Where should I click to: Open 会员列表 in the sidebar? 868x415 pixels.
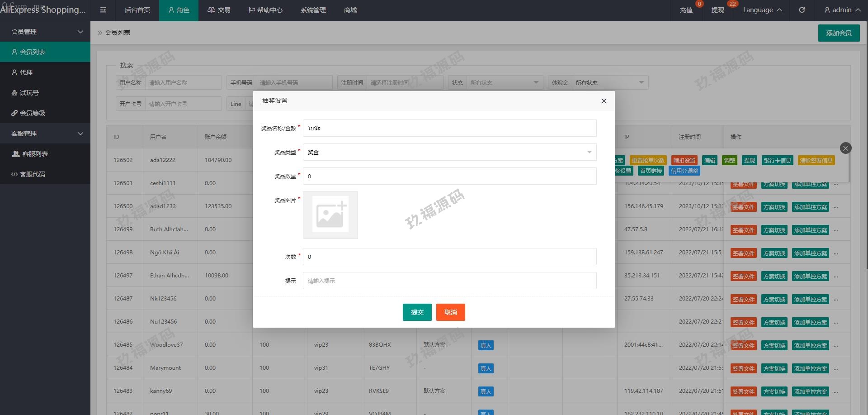[45, 52]
